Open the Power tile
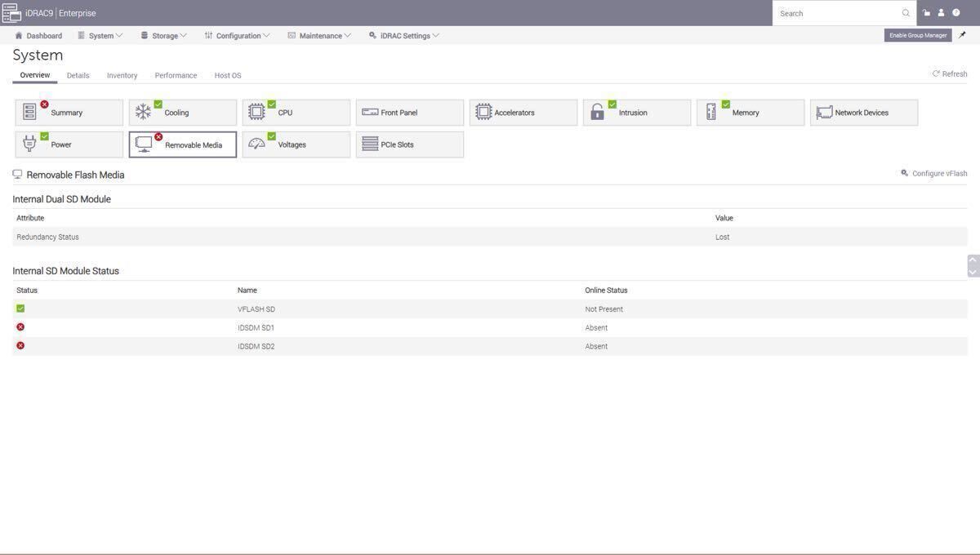Viewport: 980px width, 555px height. coord(69,144)
